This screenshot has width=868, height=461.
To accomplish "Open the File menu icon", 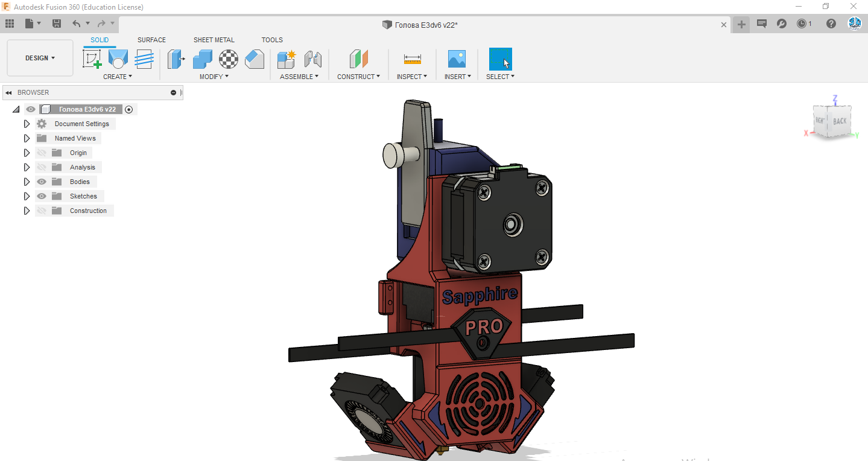I will coord(30,24).
